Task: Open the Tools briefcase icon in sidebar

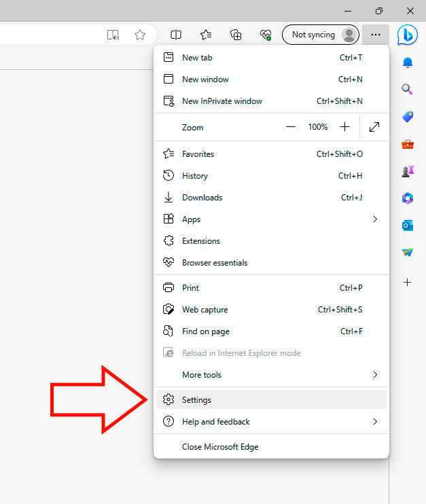Action: click(x=408, y=144)
